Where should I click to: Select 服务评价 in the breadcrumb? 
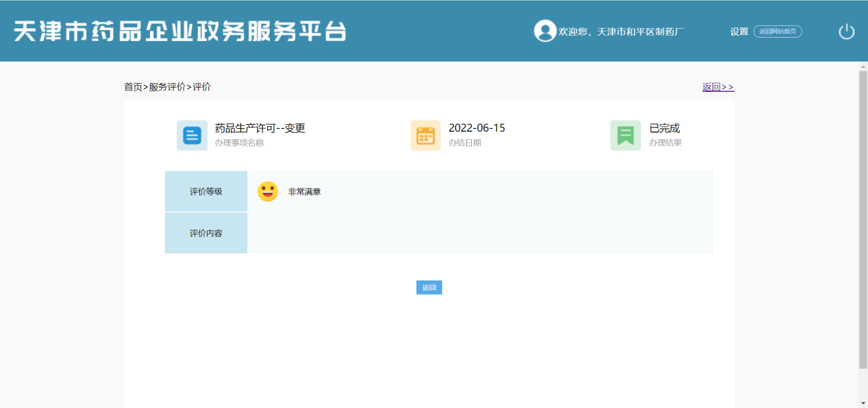coord(167,87)
